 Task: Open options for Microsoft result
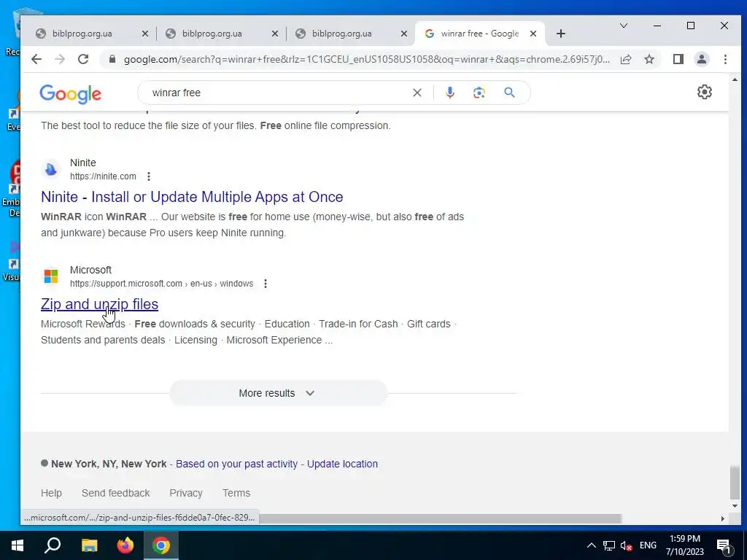(x=266, y=284)
